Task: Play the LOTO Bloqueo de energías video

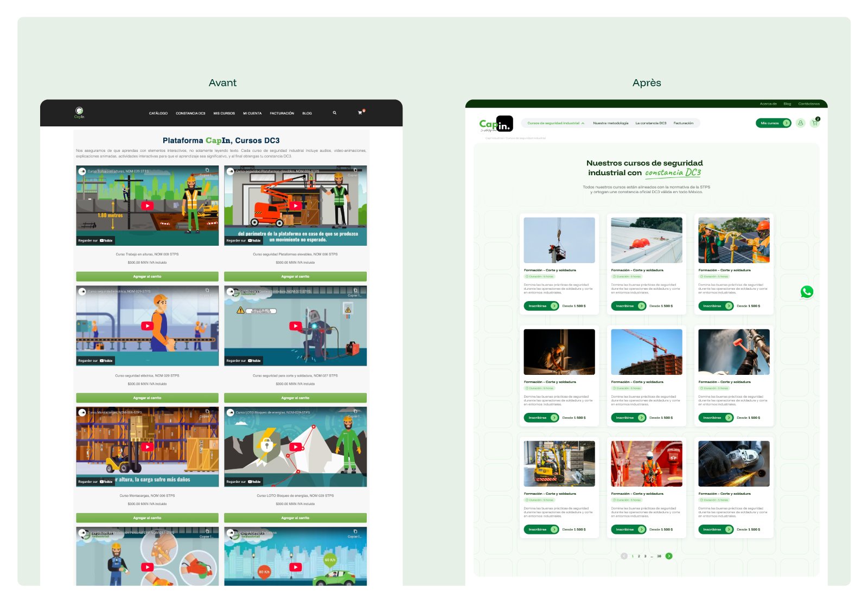Action: 295,447
